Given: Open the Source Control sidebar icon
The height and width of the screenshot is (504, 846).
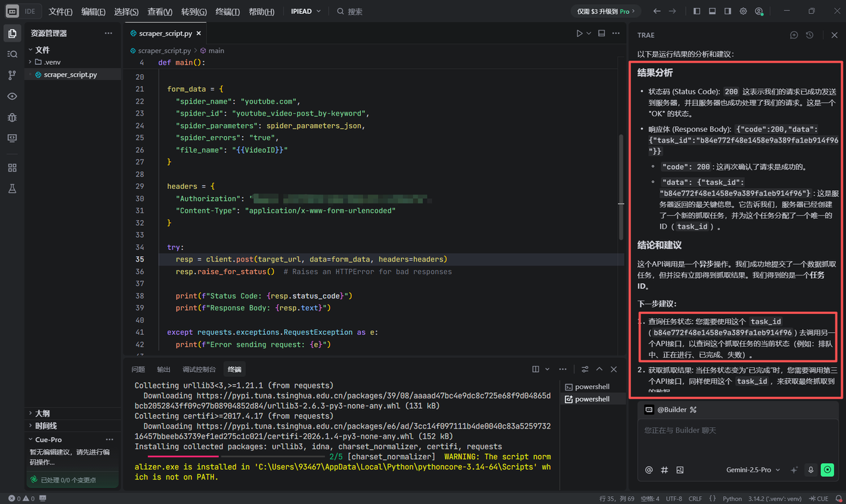Looking at the screenshot, I should coord(12,75).
